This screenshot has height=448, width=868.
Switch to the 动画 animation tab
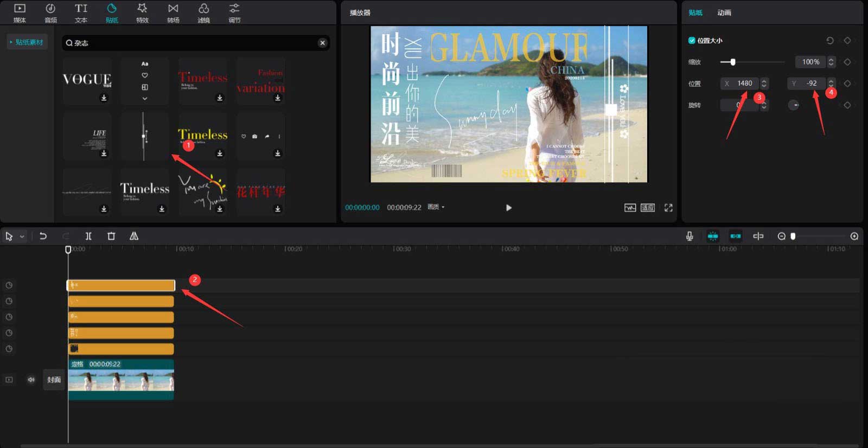[724, 12]
